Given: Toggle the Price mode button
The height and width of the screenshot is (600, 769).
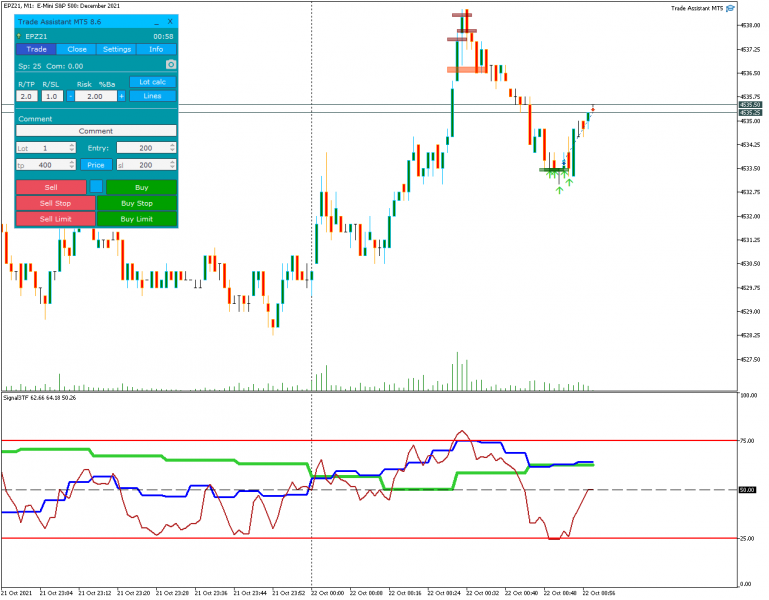Looking at the screenshot, I should (x=96, y=165).
